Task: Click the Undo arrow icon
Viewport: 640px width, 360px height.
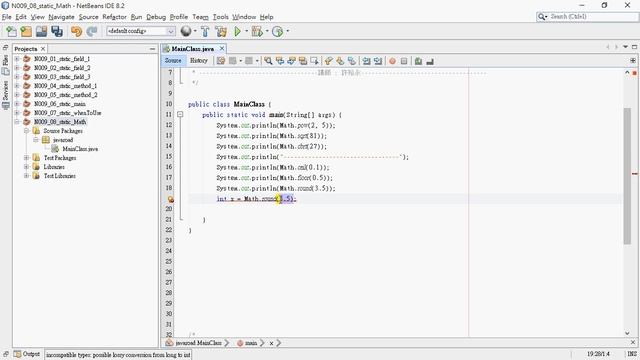Action: tap(76, 31)
